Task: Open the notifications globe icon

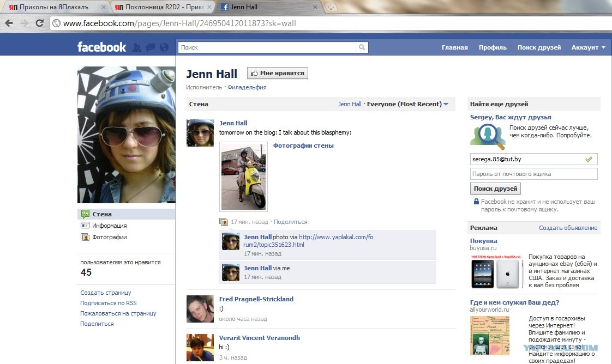Action: tap(164, 47)
